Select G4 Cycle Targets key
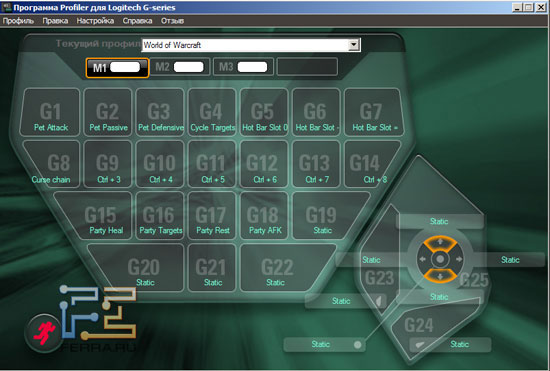Screen dimensions: 550x371 [212, 112]
